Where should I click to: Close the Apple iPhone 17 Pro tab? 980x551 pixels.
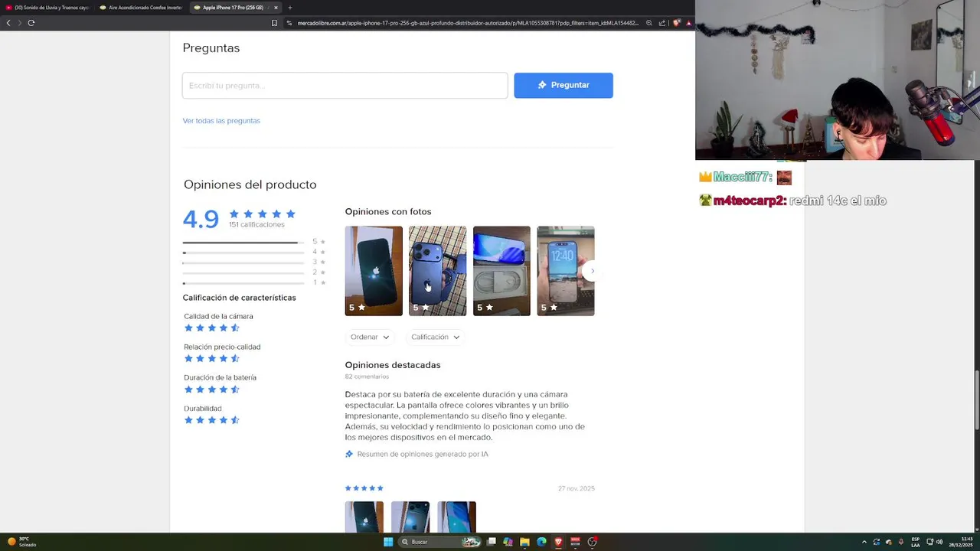276,8
